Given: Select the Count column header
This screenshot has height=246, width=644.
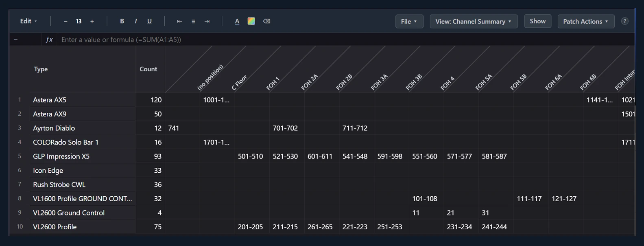Looking at the screenshot, I should (x=150, y=69).
